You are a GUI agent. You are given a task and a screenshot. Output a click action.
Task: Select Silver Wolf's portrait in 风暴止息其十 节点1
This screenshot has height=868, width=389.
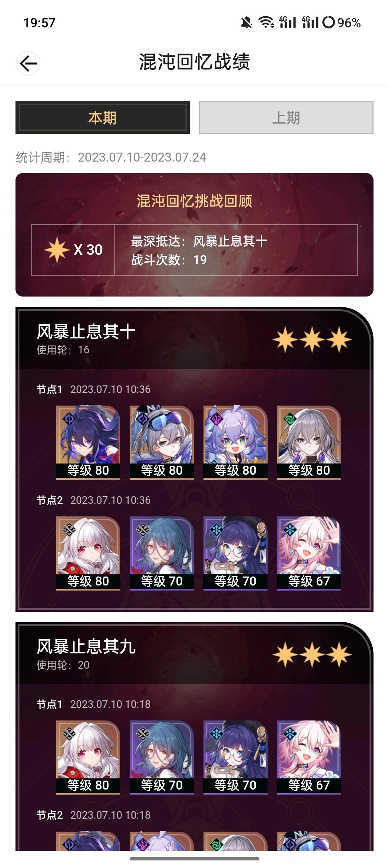(x=162, y=442)
